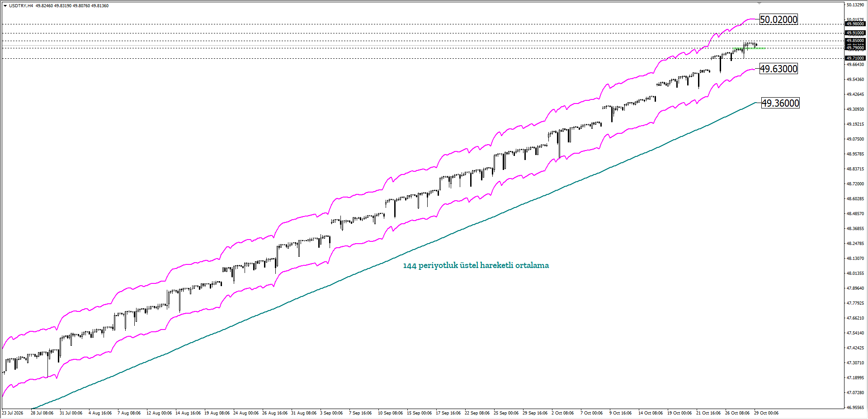Screen dimensions: 868x419
Task: Click the '29 Oct 00:06' date on time axis
Action: tap(766, 413)
